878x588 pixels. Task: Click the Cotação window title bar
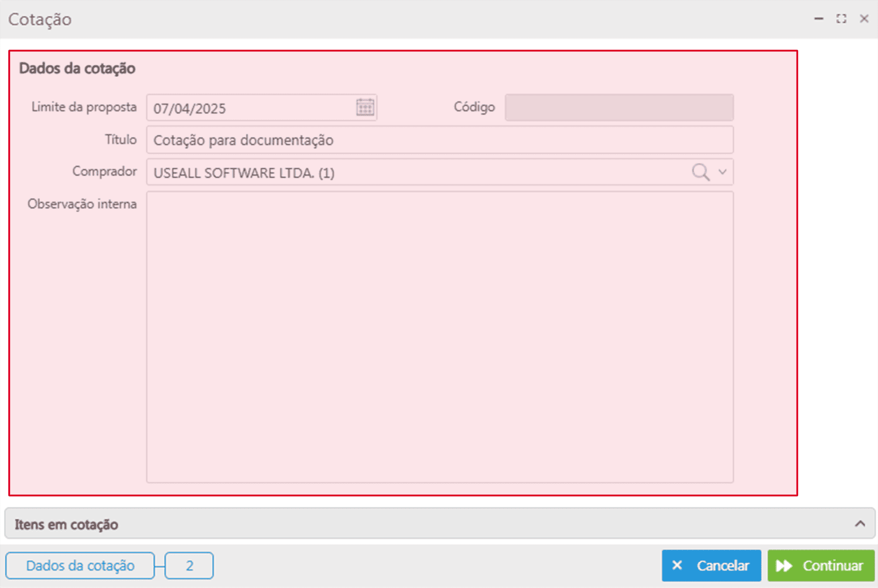click(x=393, y=19)
